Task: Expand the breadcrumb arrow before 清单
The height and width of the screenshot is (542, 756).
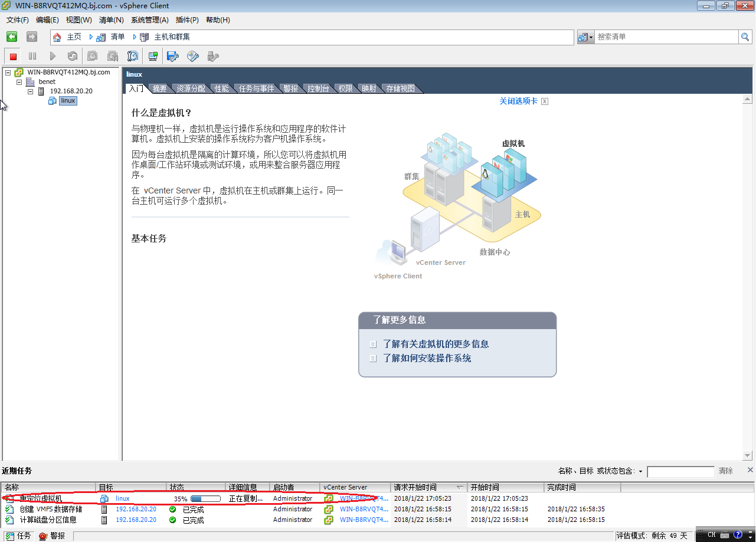Action: pyautogui.click(x=91, y=37)
